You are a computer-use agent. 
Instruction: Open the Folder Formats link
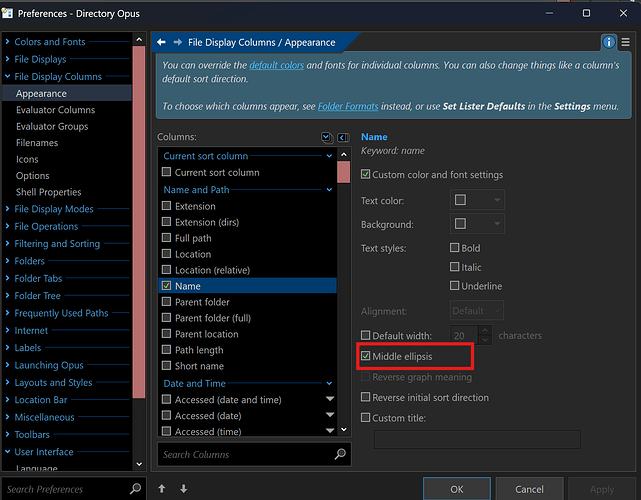pos(348,106)
